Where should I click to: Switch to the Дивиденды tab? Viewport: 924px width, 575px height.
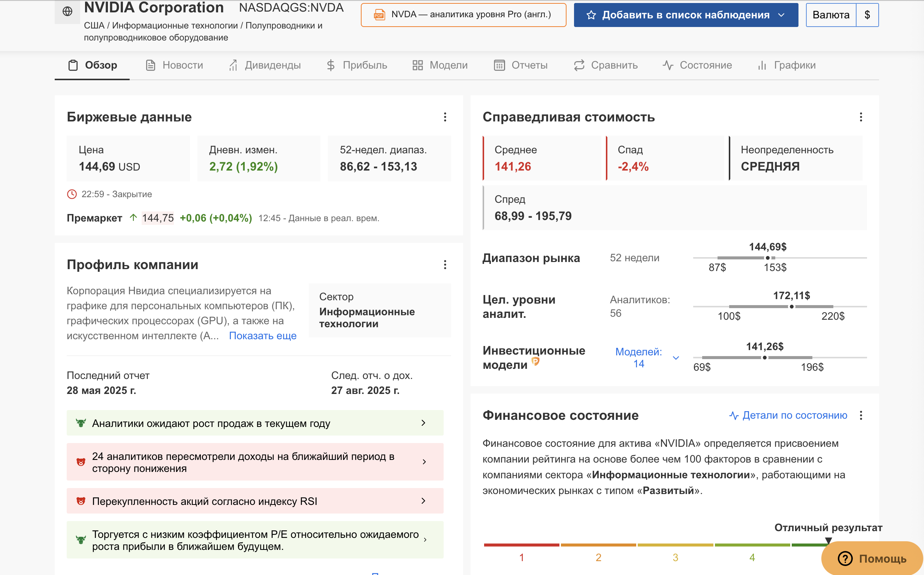click(x=265, y=66)
